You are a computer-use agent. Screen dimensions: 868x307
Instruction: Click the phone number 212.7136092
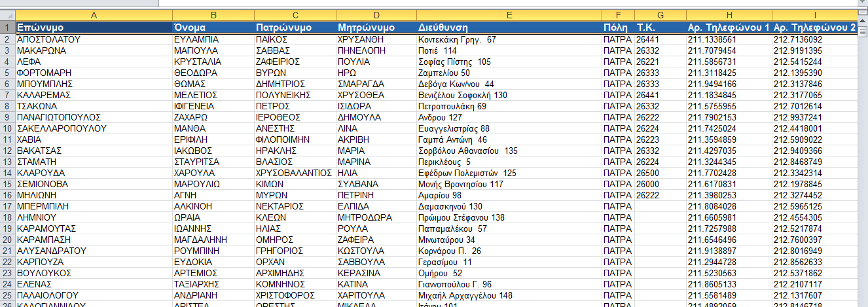[814, 39]
